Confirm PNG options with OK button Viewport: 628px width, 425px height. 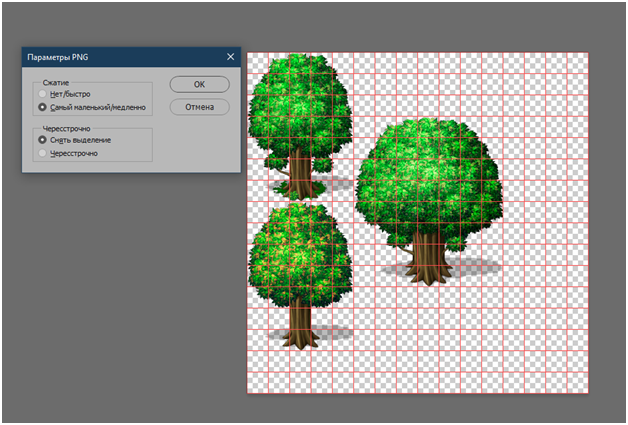(199, 85)
